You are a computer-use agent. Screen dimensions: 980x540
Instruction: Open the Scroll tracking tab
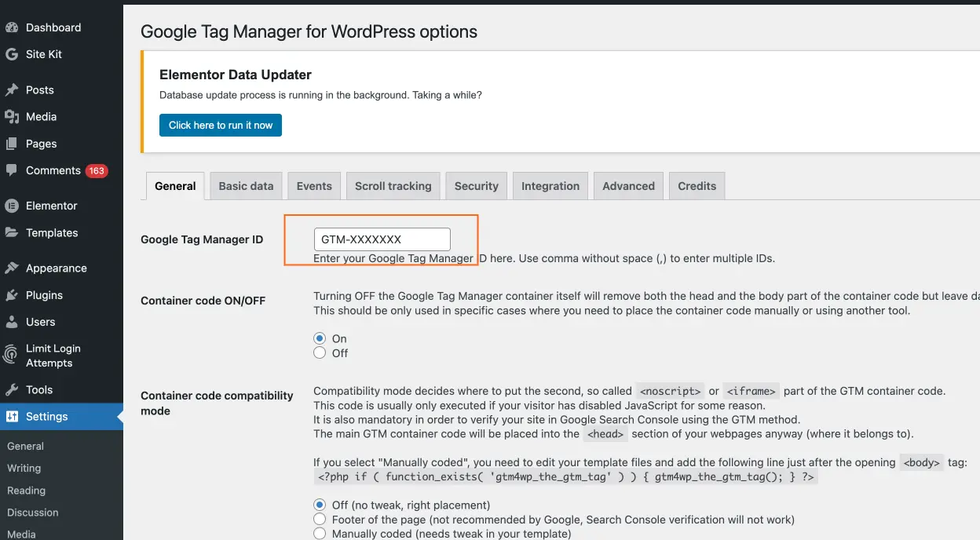click(393, 186)
